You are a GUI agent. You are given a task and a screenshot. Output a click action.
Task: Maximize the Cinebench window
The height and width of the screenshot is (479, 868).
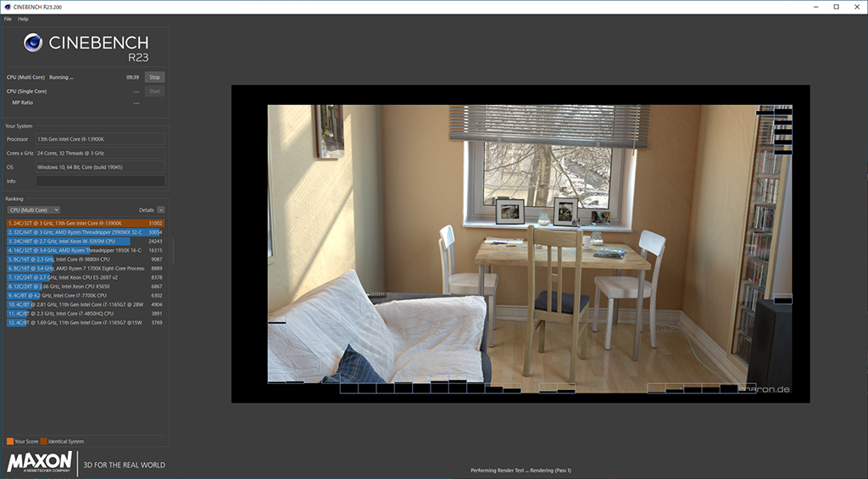pos(836,7)
